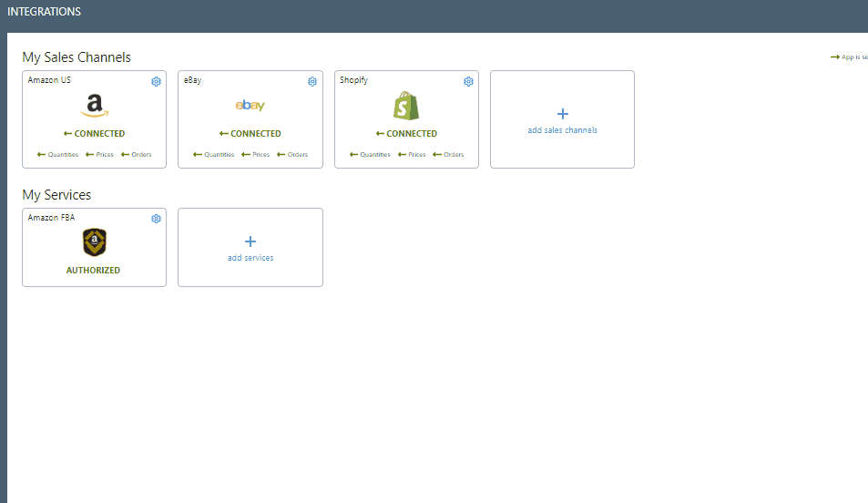Click the Amazon logo in Amazon US card
The image size is (868, 503).
[x=94, y=106]
